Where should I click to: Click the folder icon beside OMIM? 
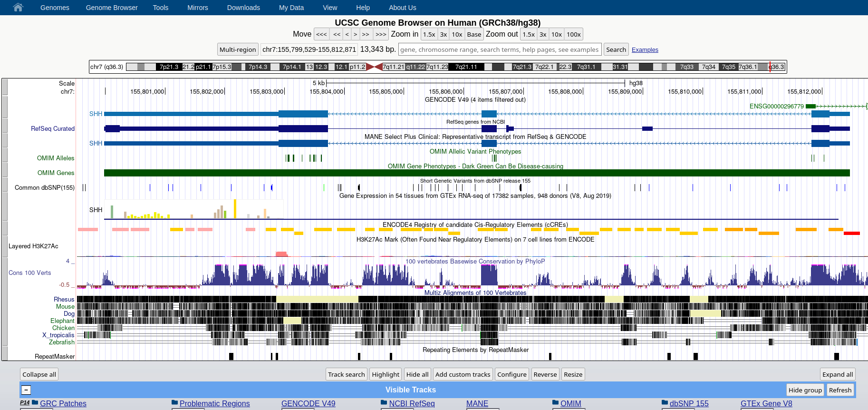pyautogui.click(x=555, y=402)
